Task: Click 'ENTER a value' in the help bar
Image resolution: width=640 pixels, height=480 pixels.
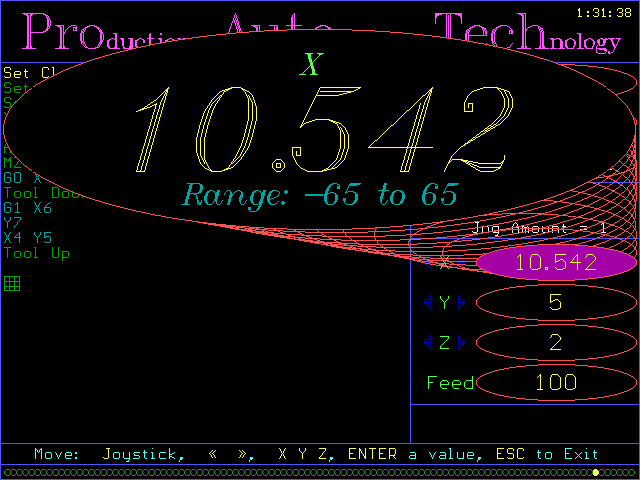Action: [x=415, y=454]
